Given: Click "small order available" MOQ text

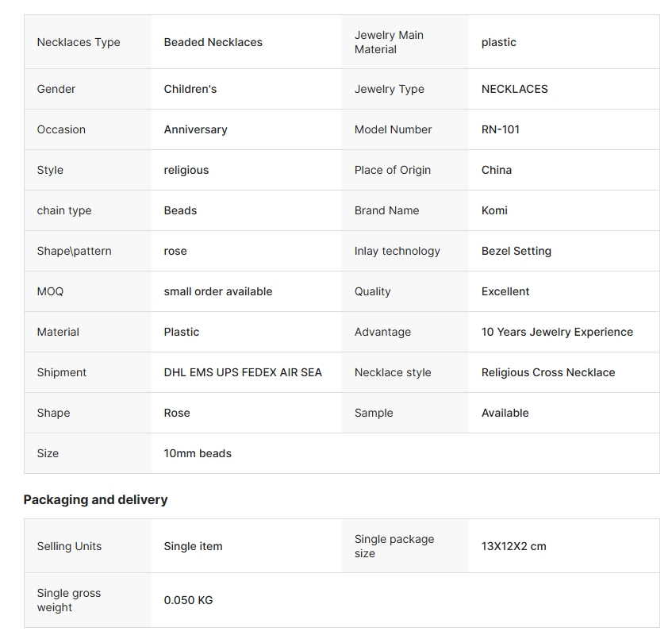Looking at the screenshot, I should tap(218, 291).
